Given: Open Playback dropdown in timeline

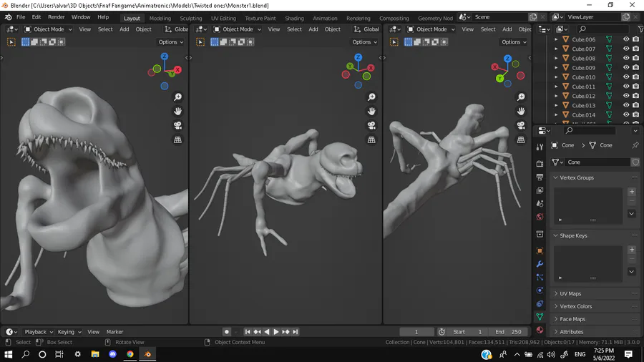Looking at the screenshot, I should point(38,332).
